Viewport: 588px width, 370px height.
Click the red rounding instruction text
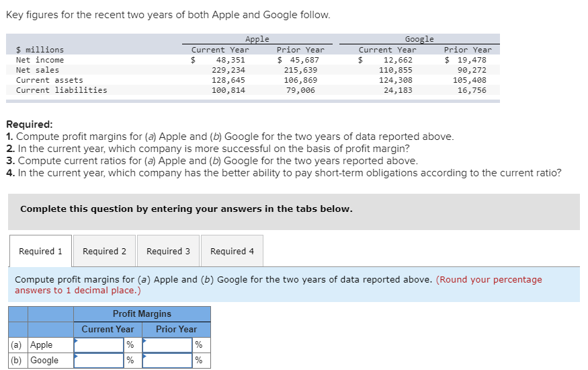coord(278,285)
